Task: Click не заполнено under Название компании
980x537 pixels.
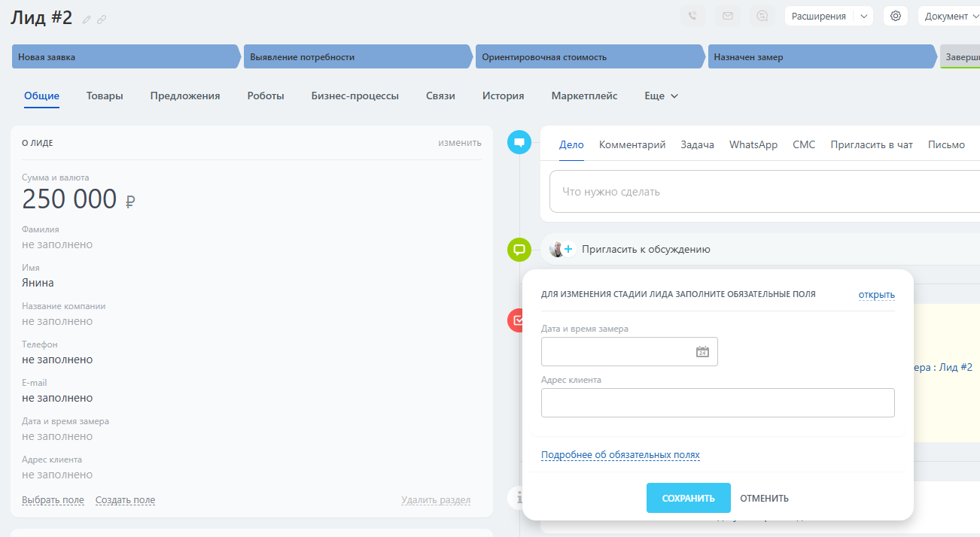Action: tap(57, 321)
